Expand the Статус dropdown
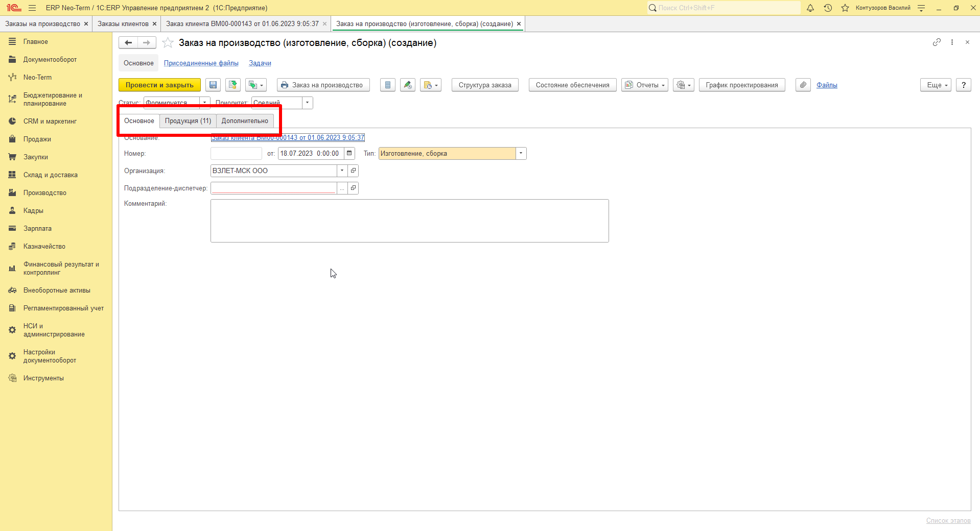 coord(205,103)
